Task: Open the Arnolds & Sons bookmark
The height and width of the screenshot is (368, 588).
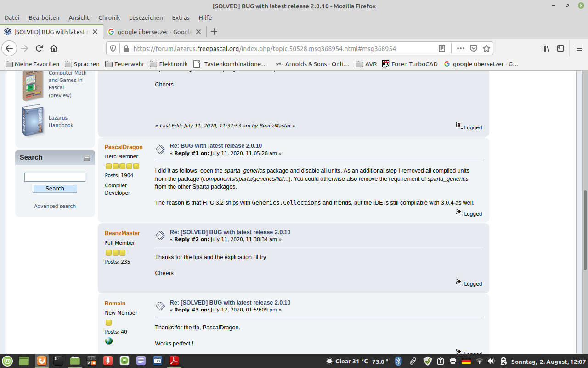Action: 312,64
